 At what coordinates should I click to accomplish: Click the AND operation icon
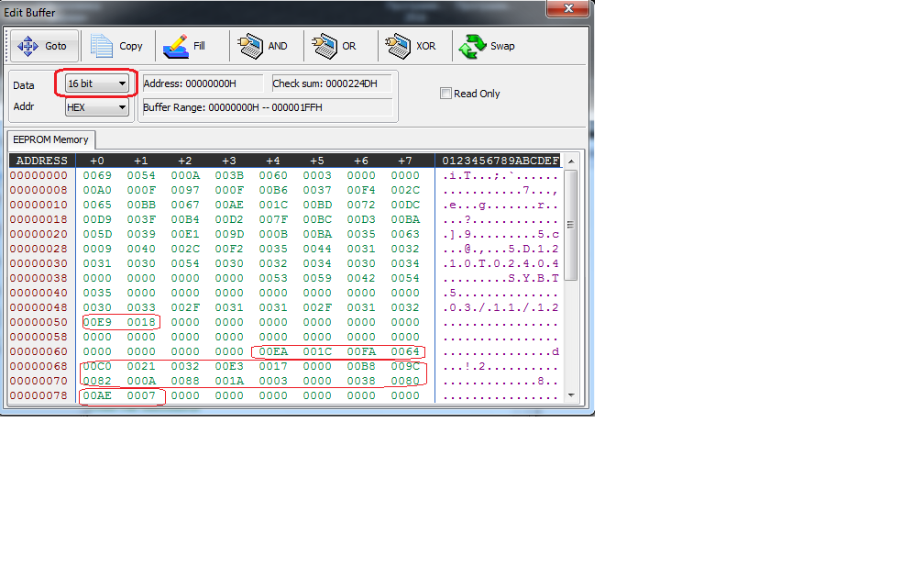point(250,46)
